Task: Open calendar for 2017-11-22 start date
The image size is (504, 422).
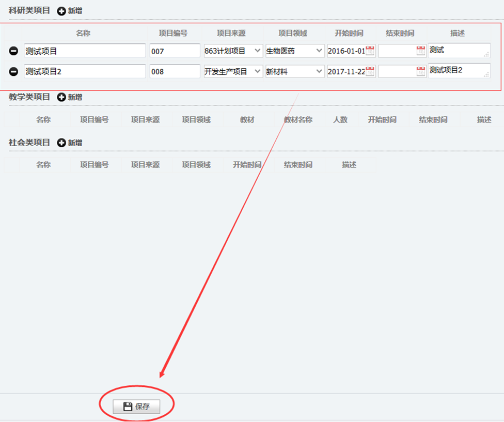Action: (370, 71)
